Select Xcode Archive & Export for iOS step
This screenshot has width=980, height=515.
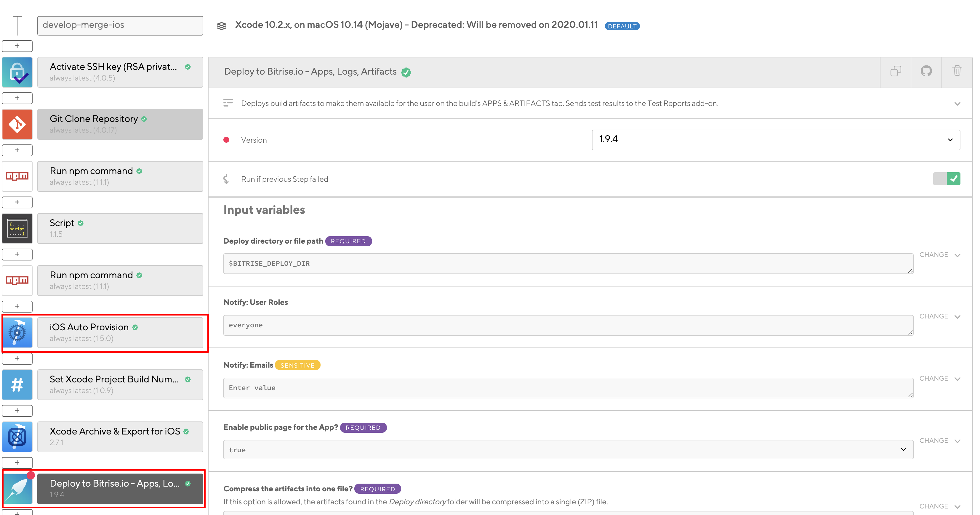coord(120,437)
